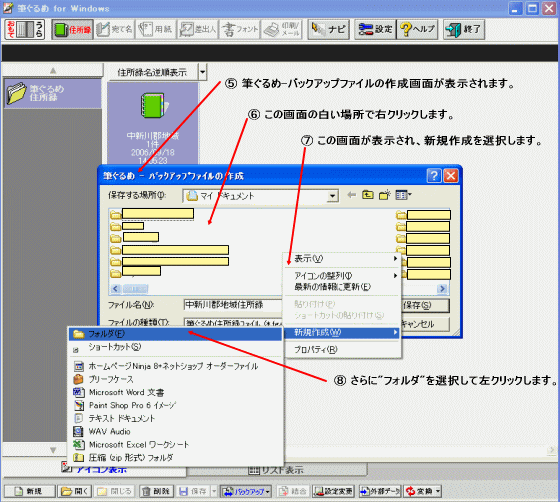Open the フォント toolbar icon
560x502 pixels.
(240, 29)
